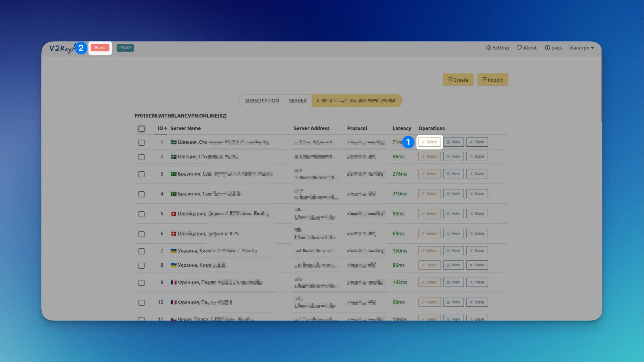Sort by ID column arrow
This screenshot has height=362, width=644.
pyautogui.click(x=165, y=129)
